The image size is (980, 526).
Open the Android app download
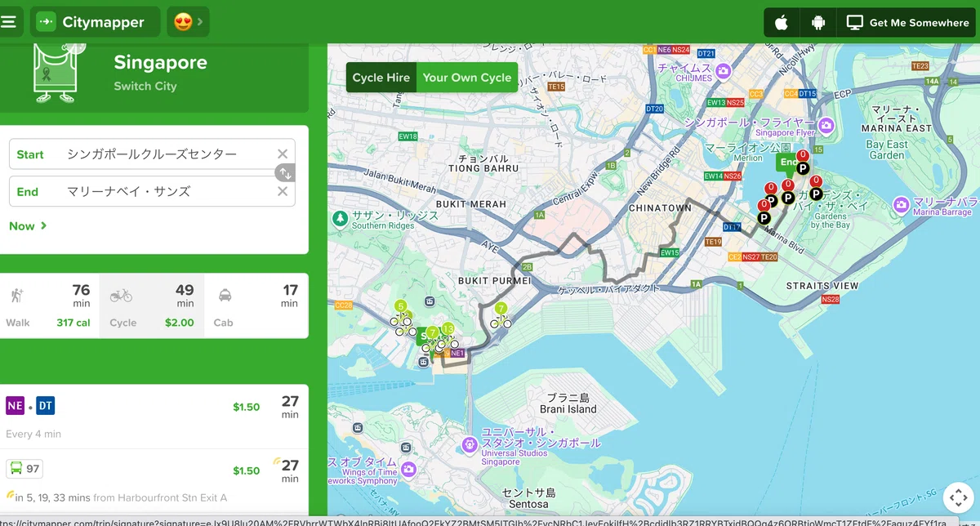click(818, 23)
